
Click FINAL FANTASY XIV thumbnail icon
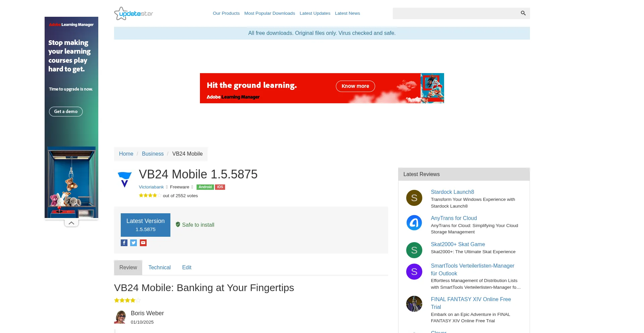tap(414, 304)
